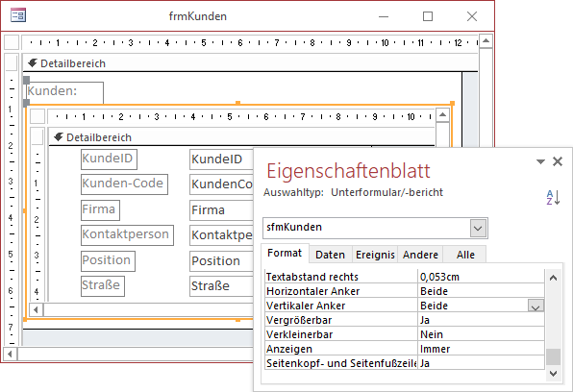Select the Kontaktperson label
The height and width of the screenshot is (392, 573).
(127, 234)
